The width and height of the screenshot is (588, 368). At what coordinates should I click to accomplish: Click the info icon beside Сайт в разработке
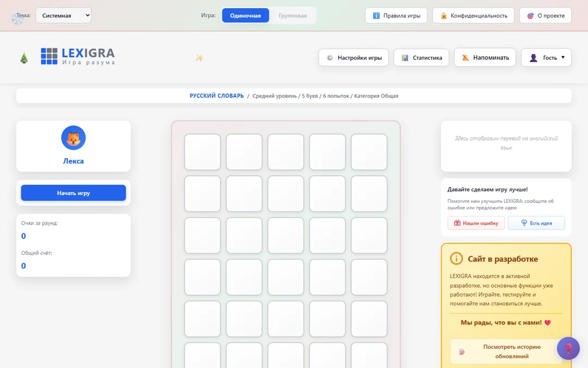[x=456, y=259]
